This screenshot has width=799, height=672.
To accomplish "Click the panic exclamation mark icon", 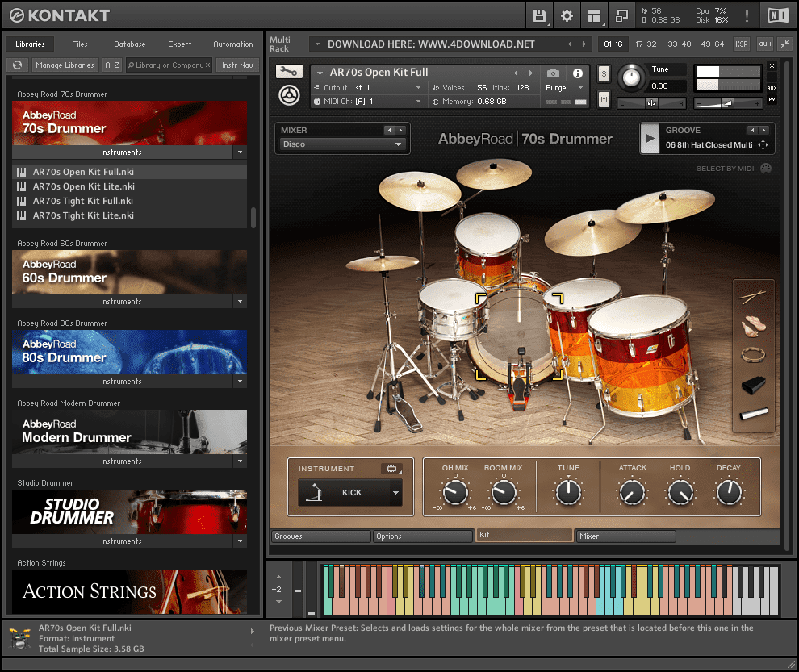I will tap(747, 16).
